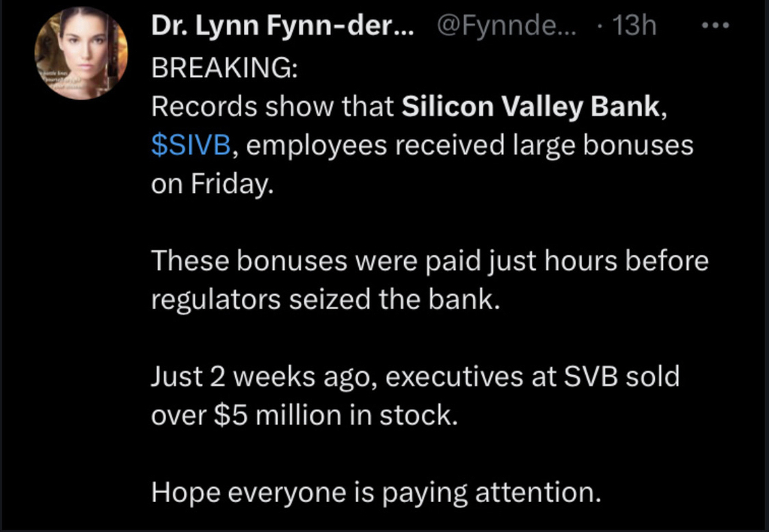Click Dr. Lynn's profile avatar picture
Image resolution: width=769 pixels, height=532 pixels.
click(80, 54)
